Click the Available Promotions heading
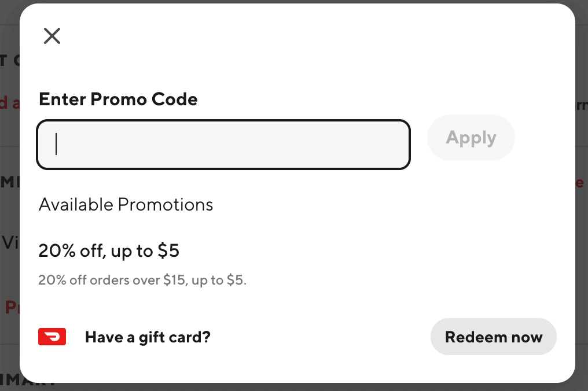 pyautogui.click(x=126, y=205)
